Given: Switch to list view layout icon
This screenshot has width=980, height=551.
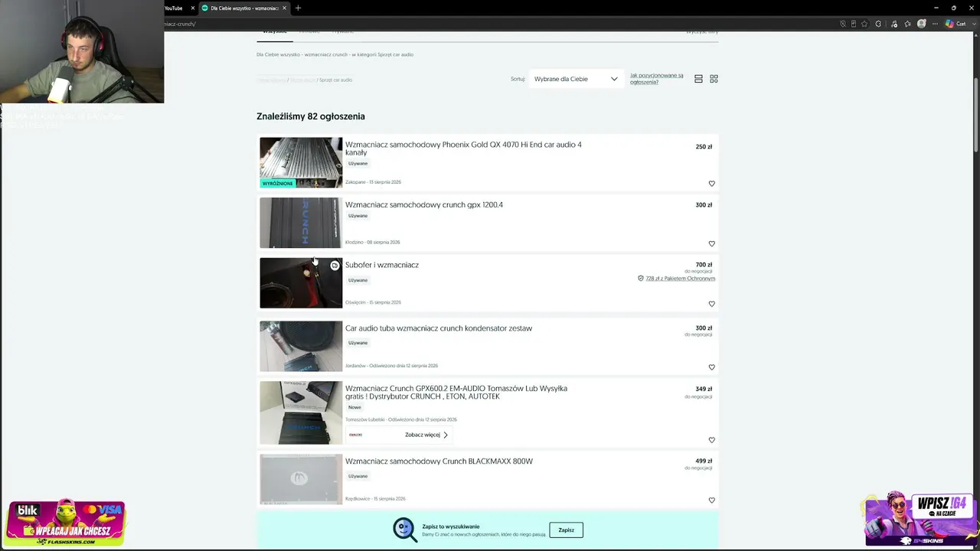Looking at the screenshot, I should tap(698, 79).
